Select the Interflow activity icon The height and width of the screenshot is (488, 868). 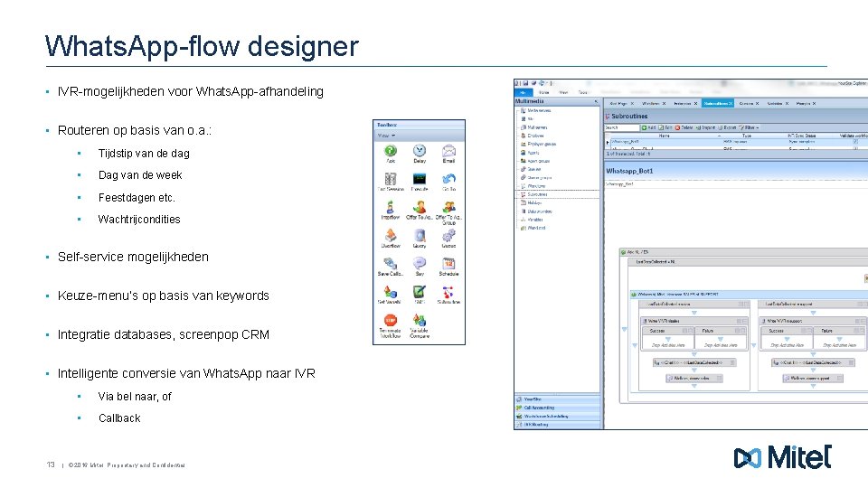[391, 207]
